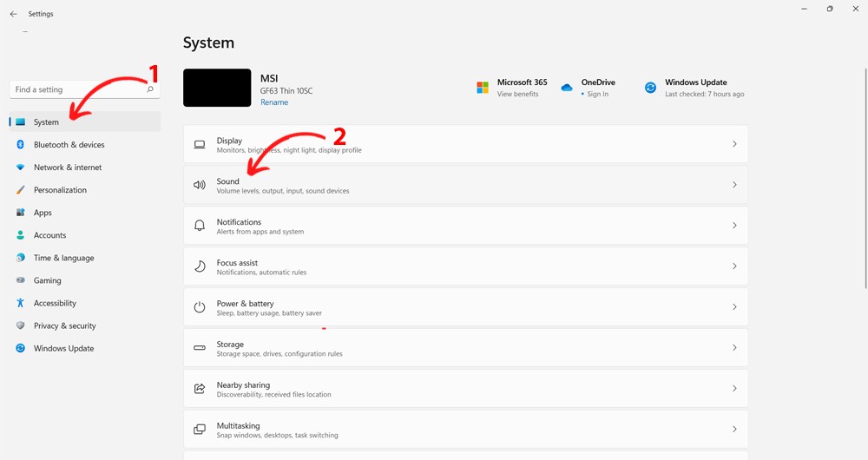Click the Microsoft 365 logo icon
This screenshot has height=460, width=868.
[483, 88]
